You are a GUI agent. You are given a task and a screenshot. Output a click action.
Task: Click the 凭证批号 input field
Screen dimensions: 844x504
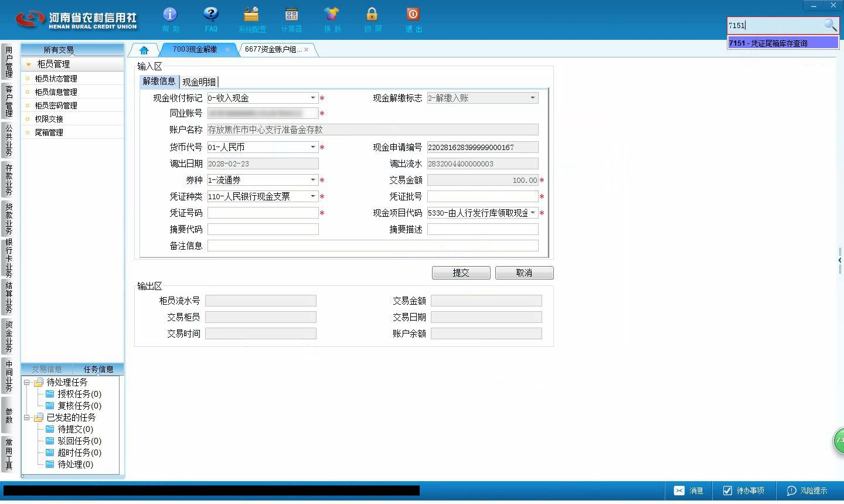482,196
